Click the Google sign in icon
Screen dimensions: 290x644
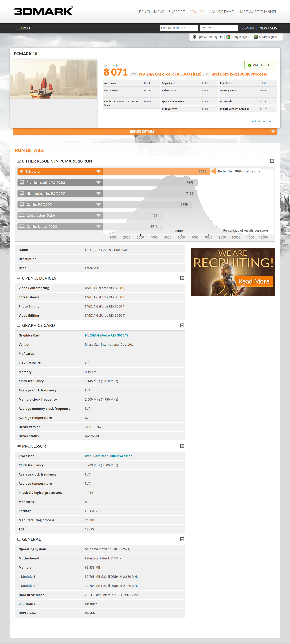click(228, 37)
